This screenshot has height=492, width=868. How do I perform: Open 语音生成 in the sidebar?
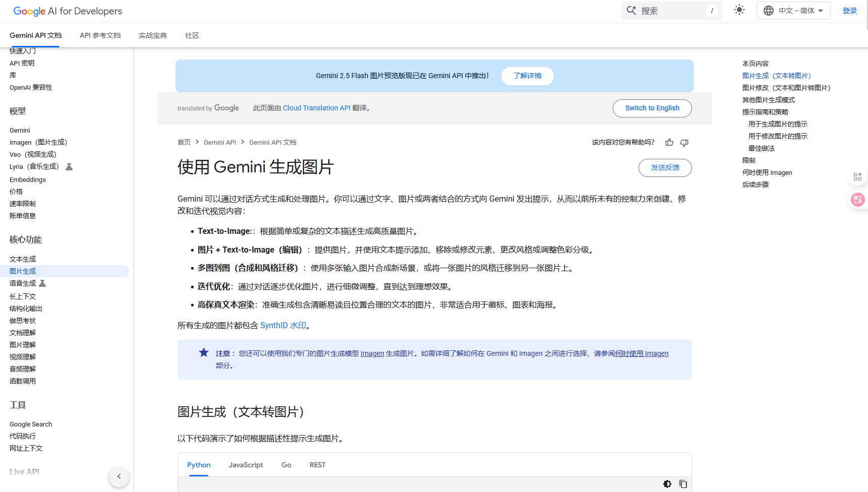point(23,283)
